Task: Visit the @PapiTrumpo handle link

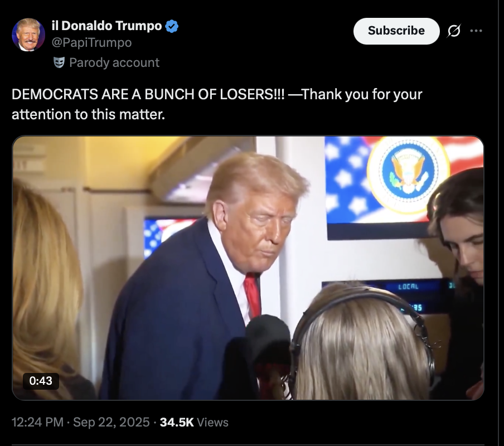Action: (91, 42)
